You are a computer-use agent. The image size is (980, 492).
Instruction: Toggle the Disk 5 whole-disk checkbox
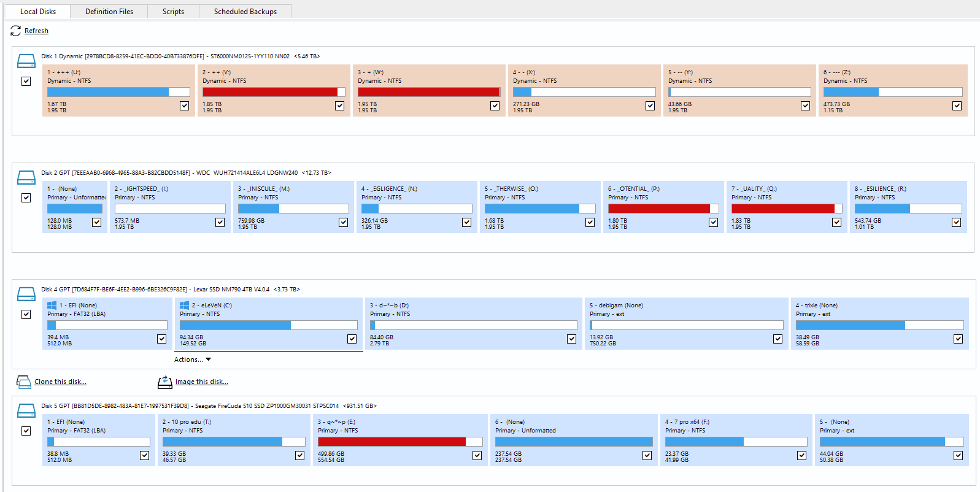26,431
